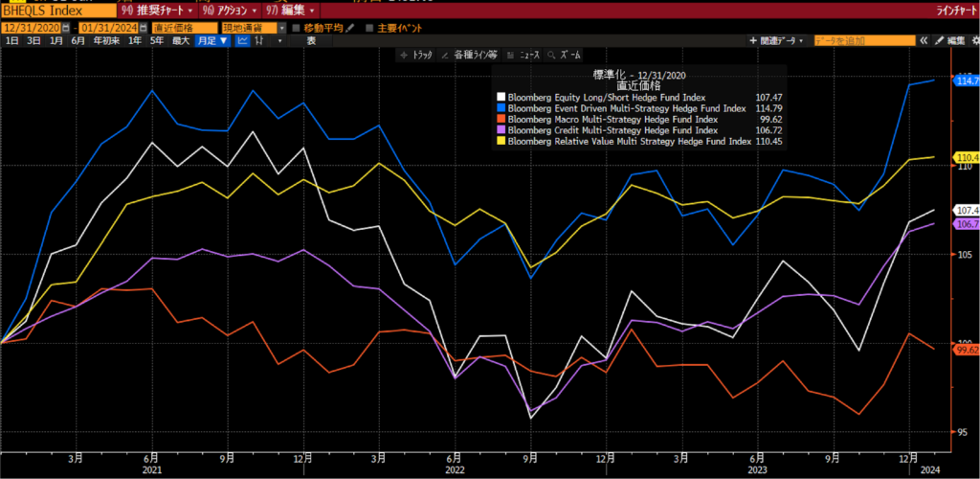Select the 6月 range tab
980x479 pixels.
click(x=78, y=40)
